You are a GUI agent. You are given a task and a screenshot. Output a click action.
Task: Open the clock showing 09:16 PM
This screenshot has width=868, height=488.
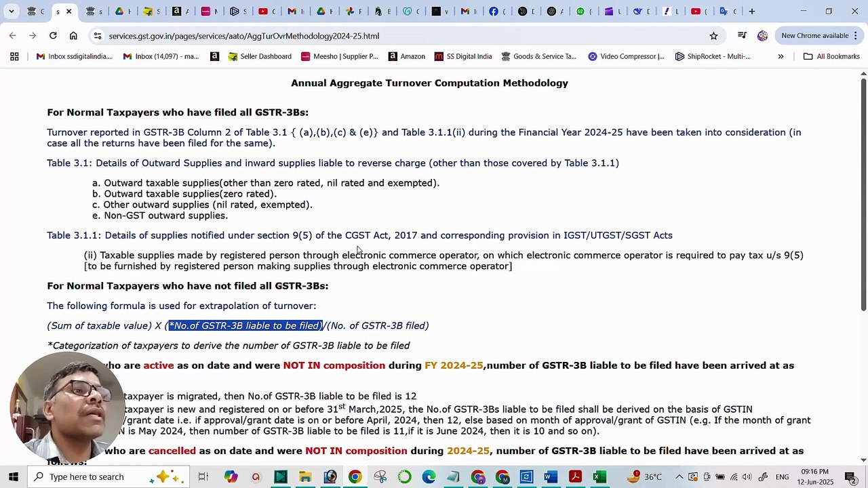[x=814, y=476]
